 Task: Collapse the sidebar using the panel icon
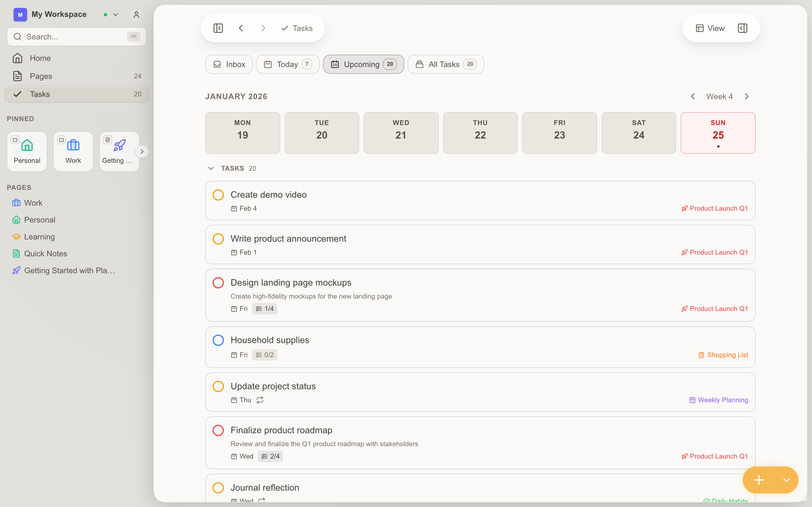click(218, 28)
